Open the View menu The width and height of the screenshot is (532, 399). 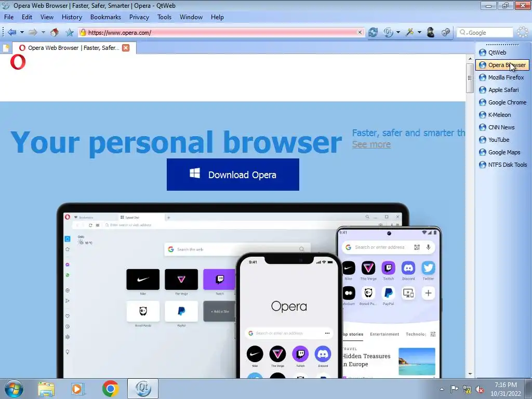pyautogui.click(x=47, y=17)
